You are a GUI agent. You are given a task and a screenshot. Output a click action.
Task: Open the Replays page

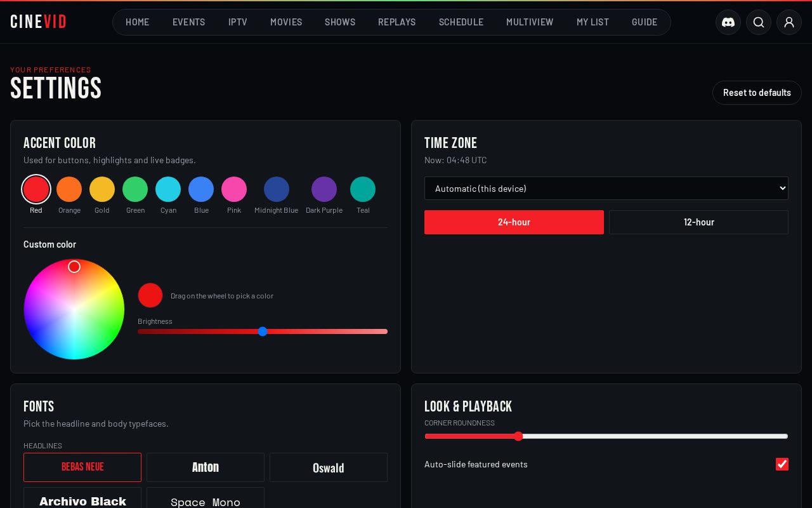point(397,22)
